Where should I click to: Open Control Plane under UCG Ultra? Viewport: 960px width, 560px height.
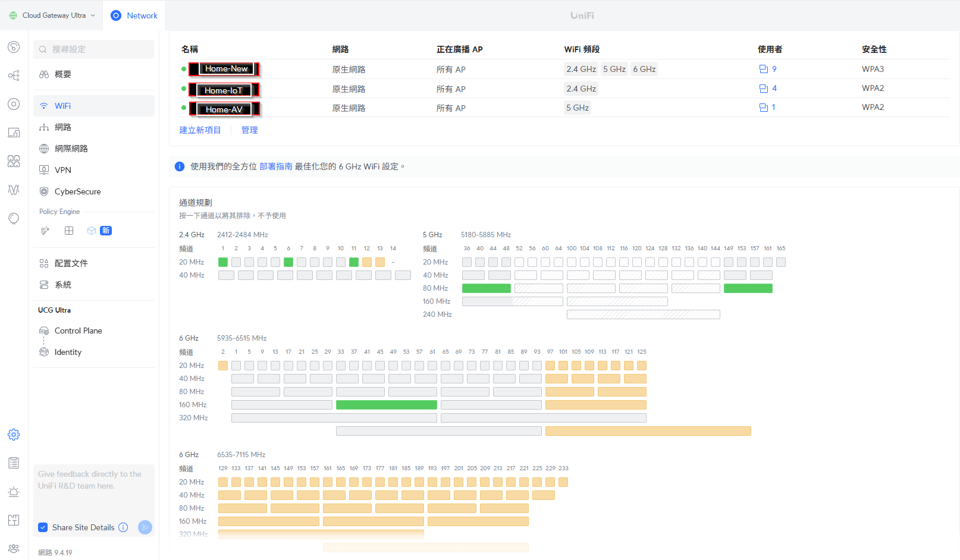(x=94, y=331)
